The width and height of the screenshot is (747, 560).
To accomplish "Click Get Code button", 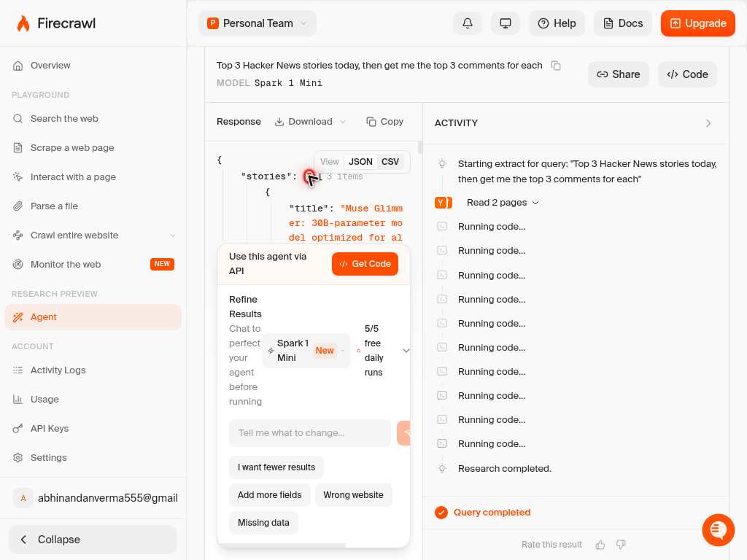I will point(365,264).
